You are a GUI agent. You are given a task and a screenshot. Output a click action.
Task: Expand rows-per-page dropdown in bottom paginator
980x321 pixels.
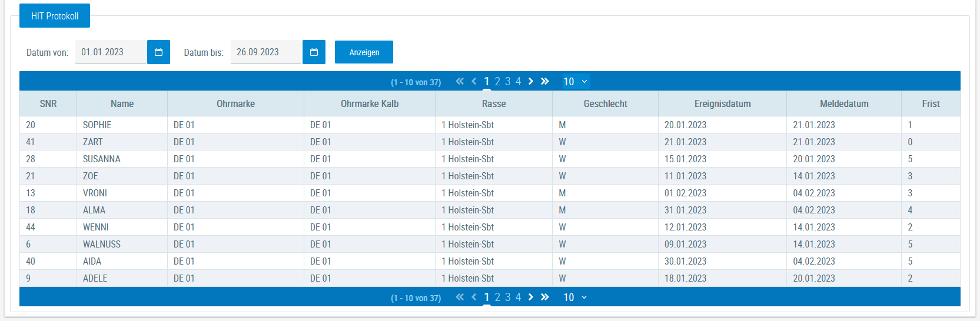(575, 297)
